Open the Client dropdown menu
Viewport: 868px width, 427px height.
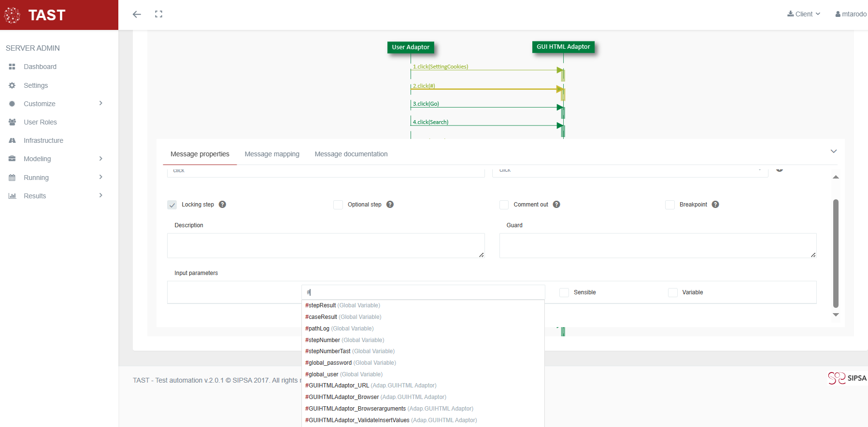(x=804, y=14)
